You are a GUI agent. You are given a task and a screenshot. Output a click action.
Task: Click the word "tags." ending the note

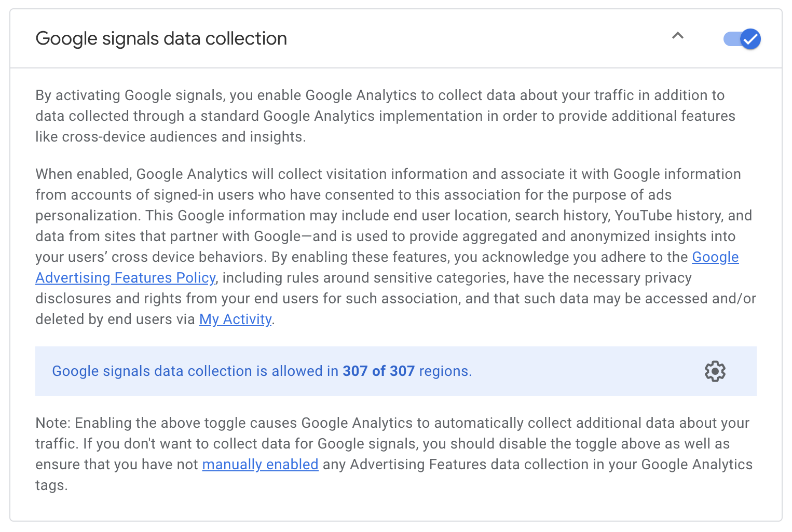51,485
